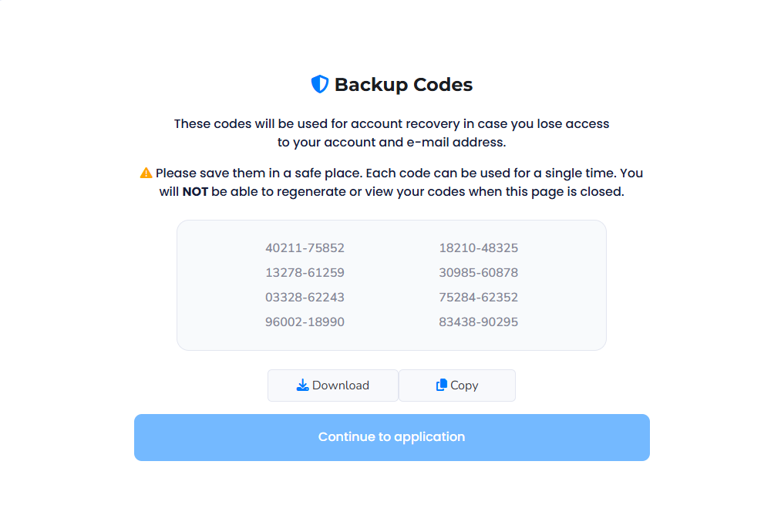Click the safe place warning message
Viewport: 781px width, 532px height.
point(391,182)
